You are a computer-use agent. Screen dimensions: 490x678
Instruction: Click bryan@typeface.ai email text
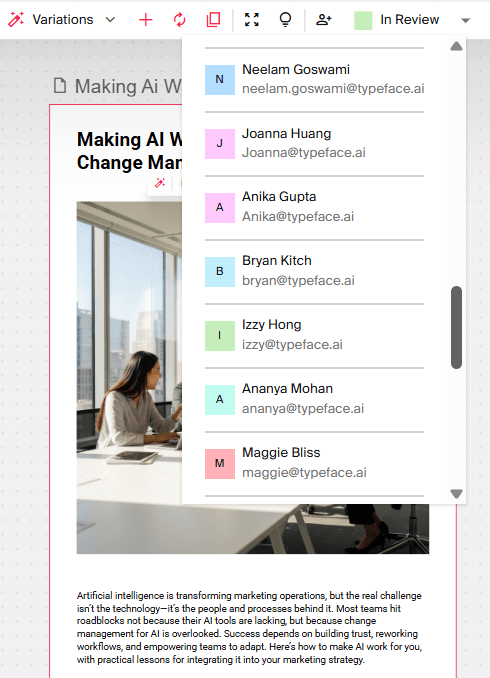click(x=298, y=281)
